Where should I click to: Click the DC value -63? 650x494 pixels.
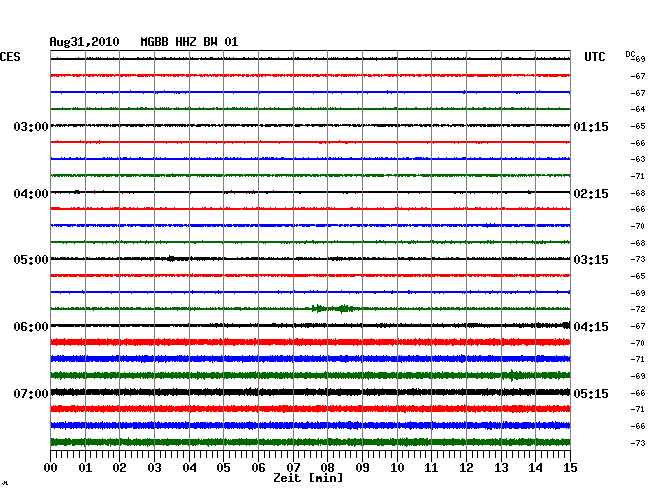point(638,159)
